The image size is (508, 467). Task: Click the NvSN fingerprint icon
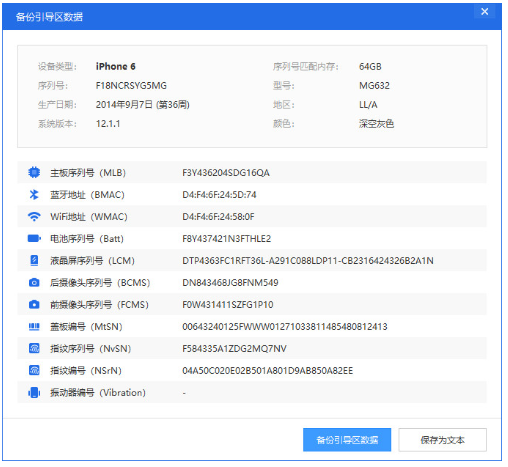point(34,348)
